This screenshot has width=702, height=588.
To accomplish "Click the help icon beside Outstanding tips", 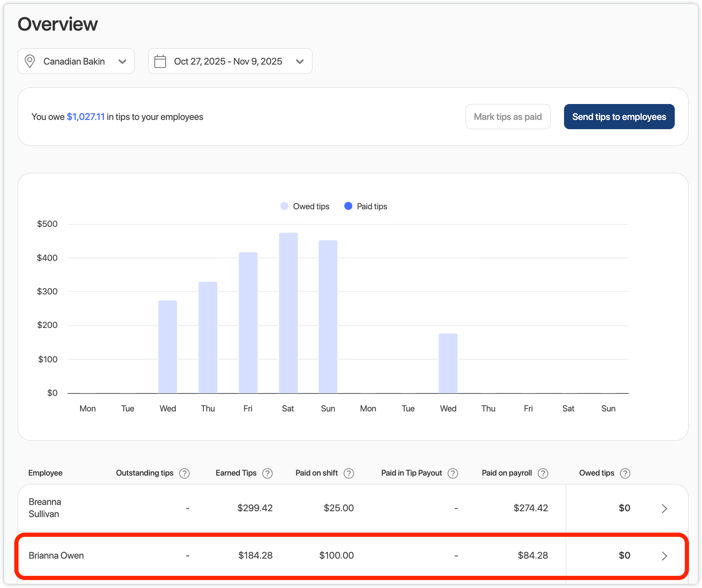I will pos(184,473).
